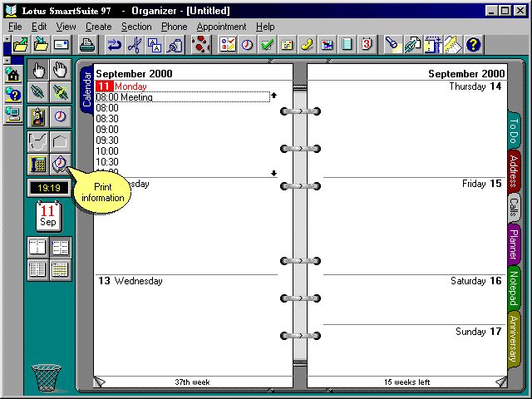
Task: Switch to the Notepad tab
Action: [514, 288]
